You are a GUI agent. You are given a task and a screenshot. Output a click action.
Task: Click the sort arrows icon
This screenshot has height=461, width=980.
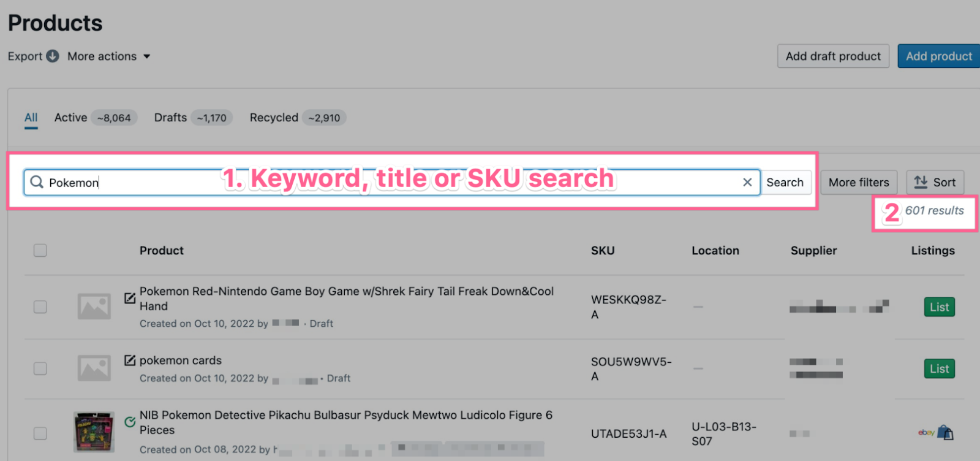coord(921,182)
